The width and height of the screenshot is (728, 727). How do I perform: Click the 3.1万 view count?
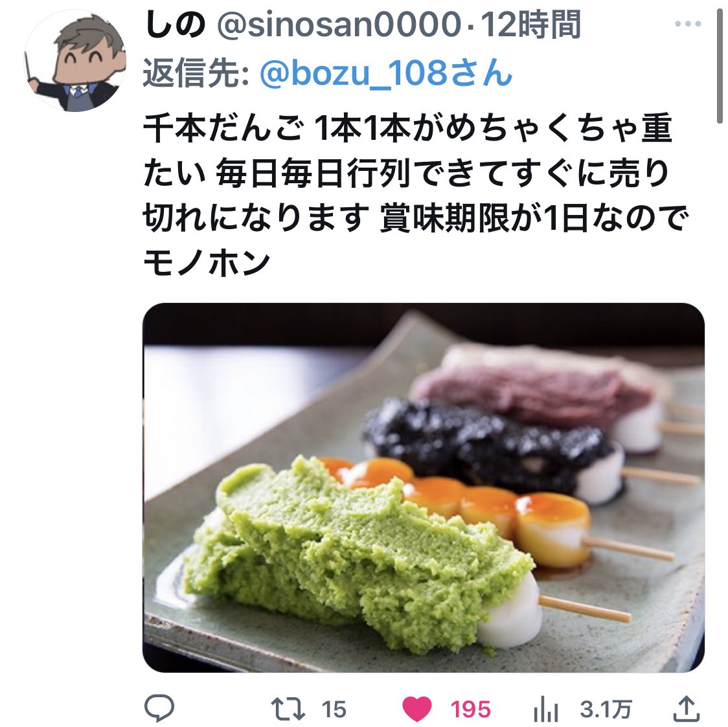(x=606, y=710)
